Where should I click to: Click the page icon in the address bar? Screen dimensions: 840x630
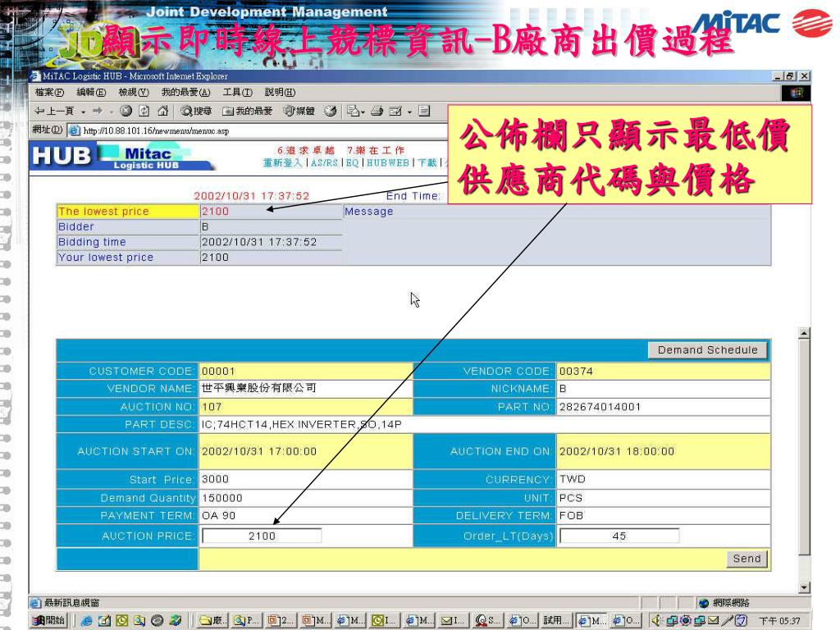tap(75, 130)
